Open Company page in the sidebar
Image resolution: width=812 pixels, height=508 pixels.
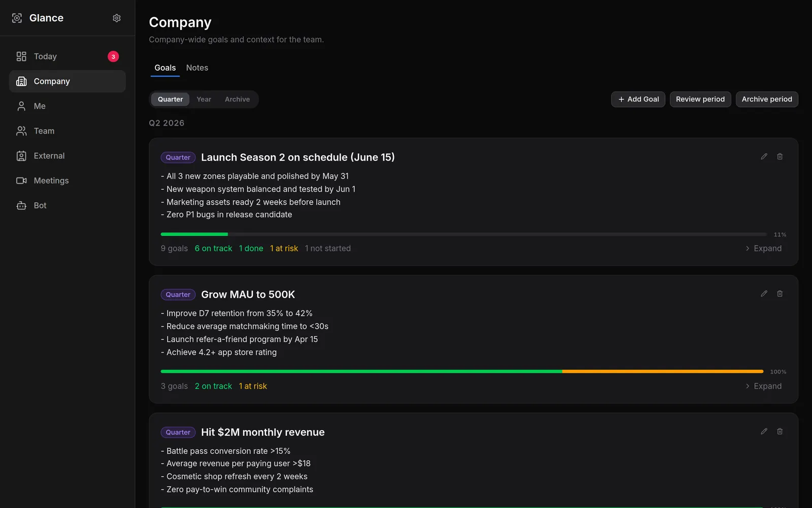click(x=67, y=81)
